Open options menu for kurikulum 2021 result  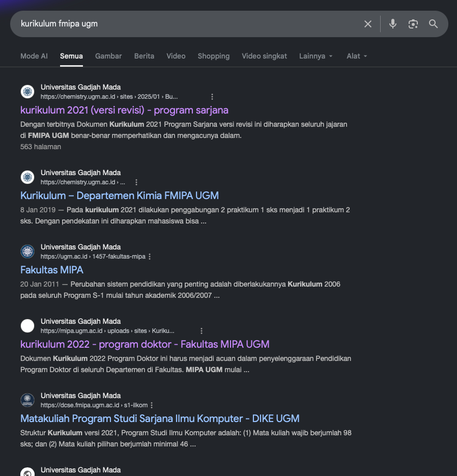point(212,97)
